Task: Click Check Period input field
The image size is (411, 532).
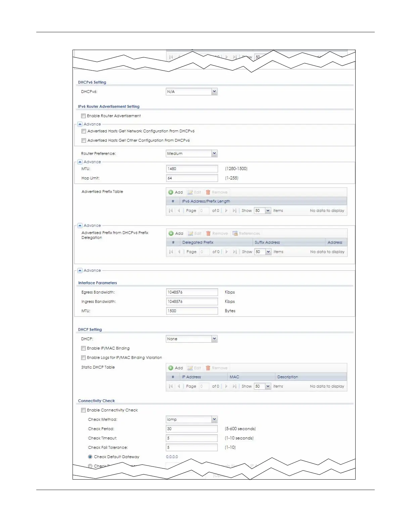Action: click(192, 429)
